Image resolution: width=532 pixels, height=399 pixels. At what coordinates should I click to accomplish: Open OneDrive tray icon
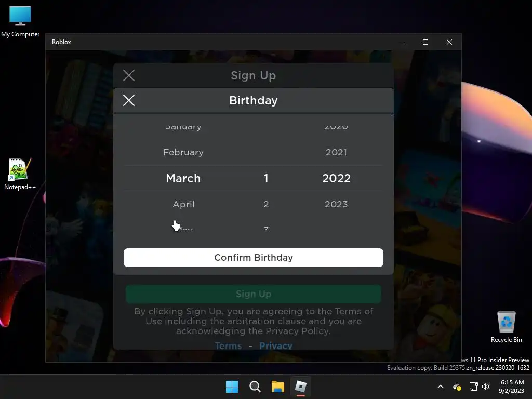pos(457,387)
